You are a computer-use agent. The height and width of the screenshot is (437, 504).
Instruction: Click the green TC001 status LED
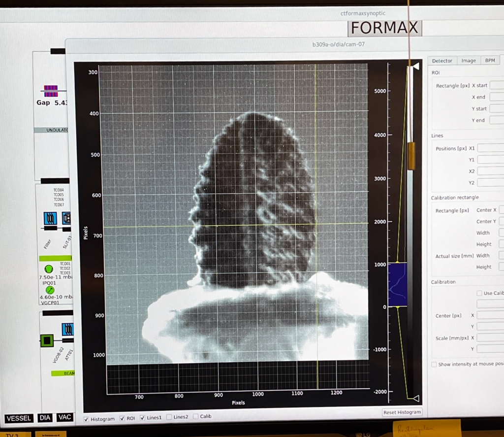49,269
